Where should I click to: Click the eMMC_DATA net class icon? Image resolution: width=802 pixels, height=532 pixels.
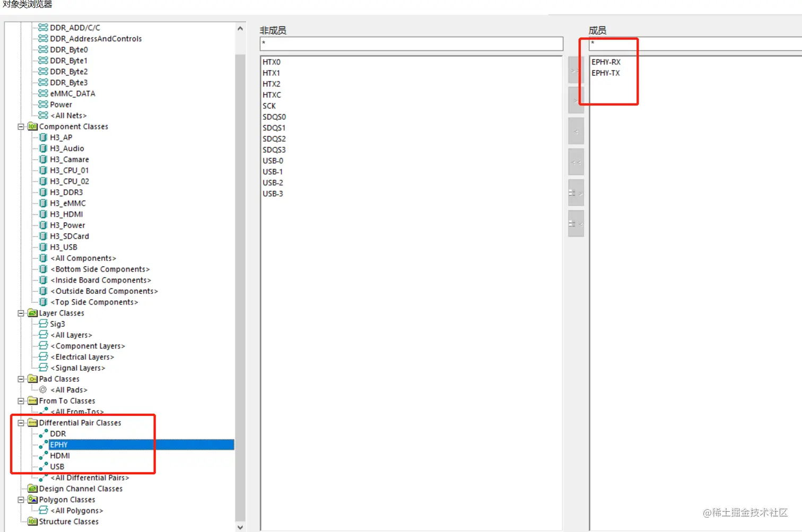(43, 93)
